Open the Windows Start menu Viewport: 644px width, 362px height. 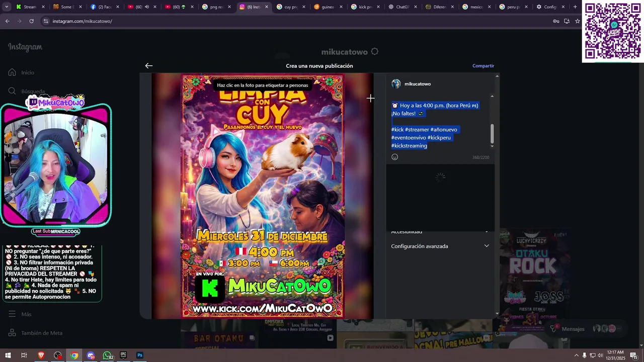click(x=8, y=355)
